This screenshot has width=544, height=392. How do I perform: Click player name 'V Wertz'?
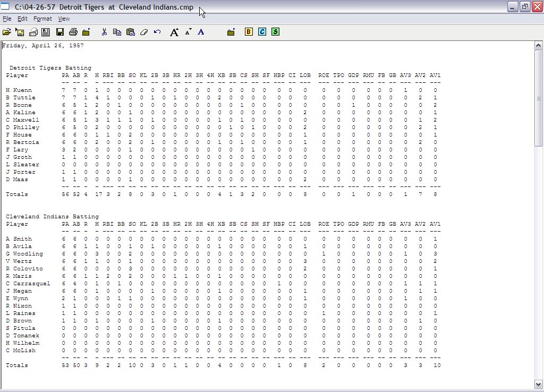click(19, 261)
